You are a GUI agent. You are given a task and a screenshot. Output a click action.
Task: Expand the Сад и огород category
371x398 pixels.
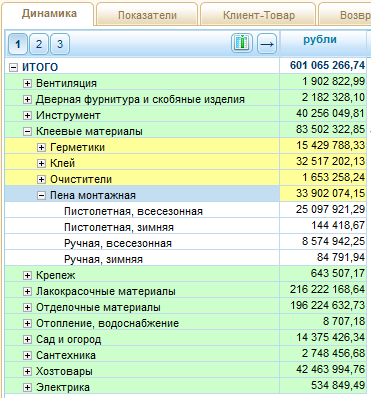coord(27,339)
